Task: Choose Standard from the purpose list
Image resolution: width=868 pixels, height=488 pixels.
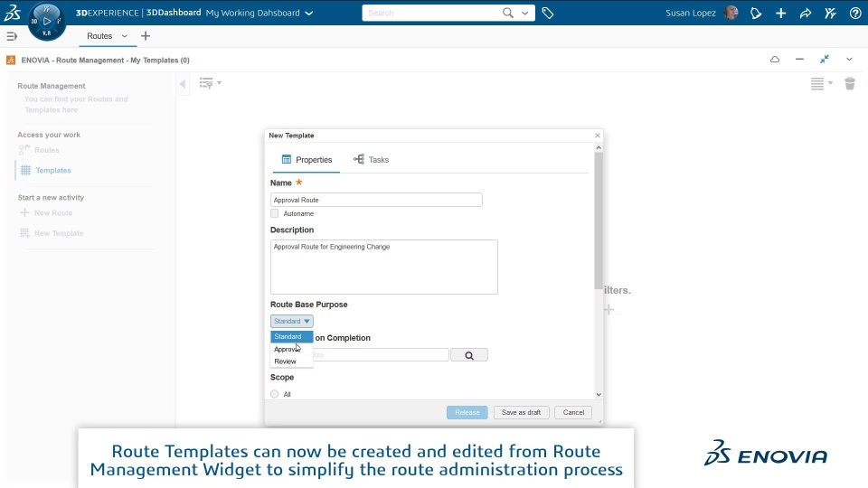Action: [292, 336]
